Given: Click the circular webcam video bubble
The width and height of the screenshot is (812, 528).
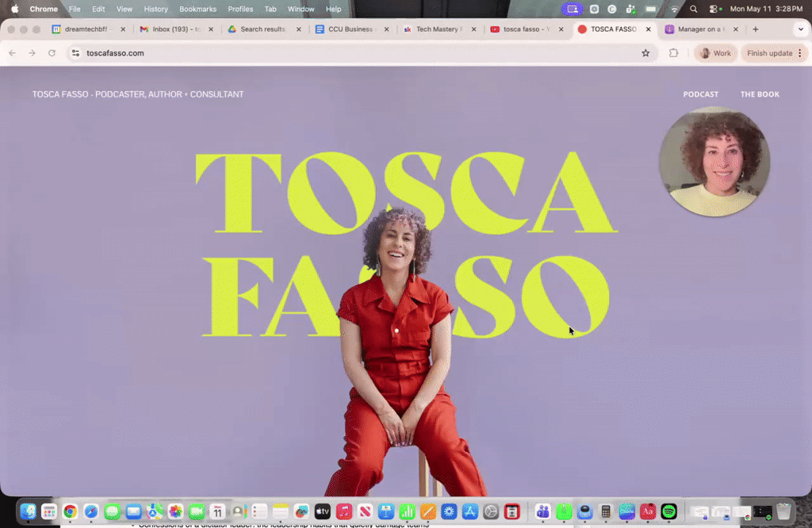Looking at the screenshot, I should pyautogui.click(x=714, y=162).
